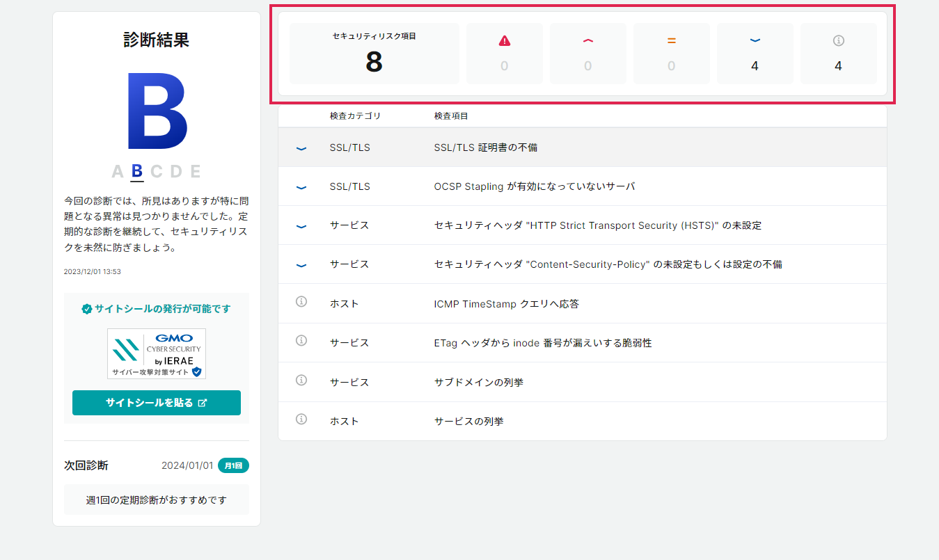Click the blue low severity filter icon

755,41
